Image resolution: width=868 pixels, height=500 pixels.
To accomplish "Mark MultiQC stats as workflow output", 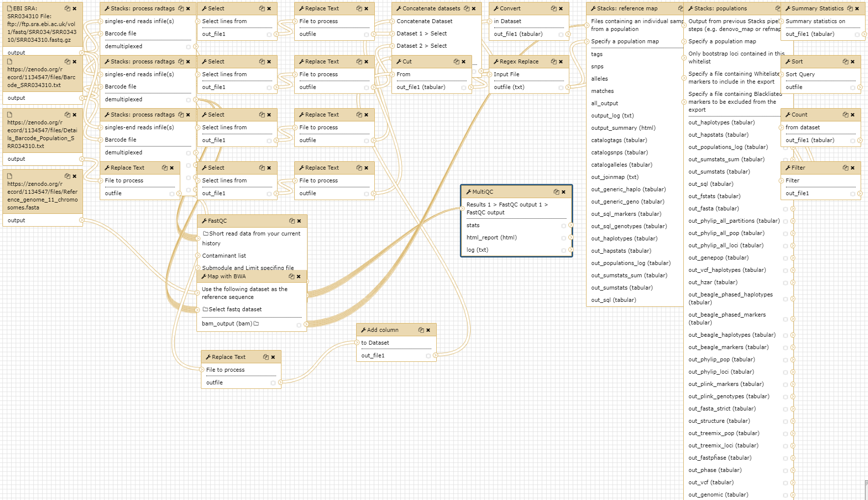I will click(x=563, y=226).
